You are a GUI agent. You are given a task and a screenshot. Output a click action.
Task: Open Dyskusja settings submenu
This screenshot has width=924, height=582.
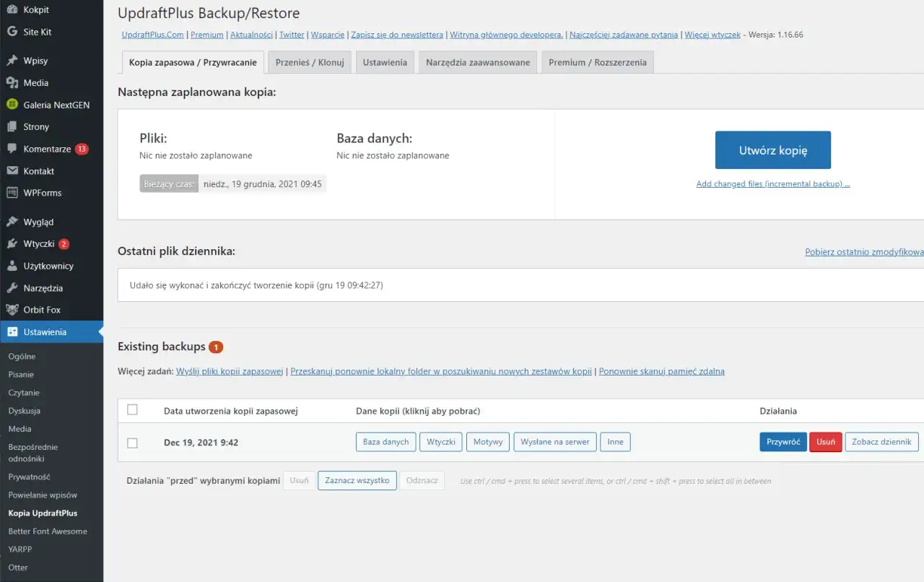coord(25,410)
